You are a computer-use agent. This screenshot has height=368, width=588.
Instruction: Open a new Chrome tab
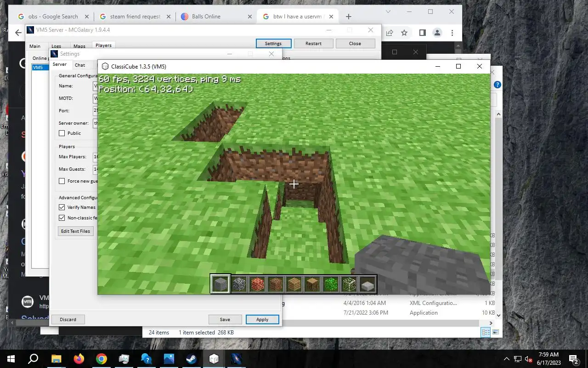coord(348,17)
